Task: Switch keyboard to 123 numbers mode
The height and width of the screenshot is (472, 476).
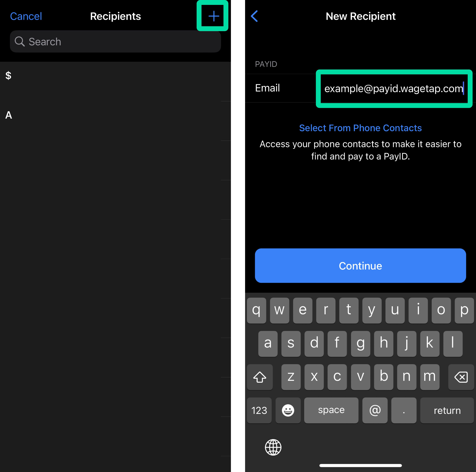Action: click(259, 410)
